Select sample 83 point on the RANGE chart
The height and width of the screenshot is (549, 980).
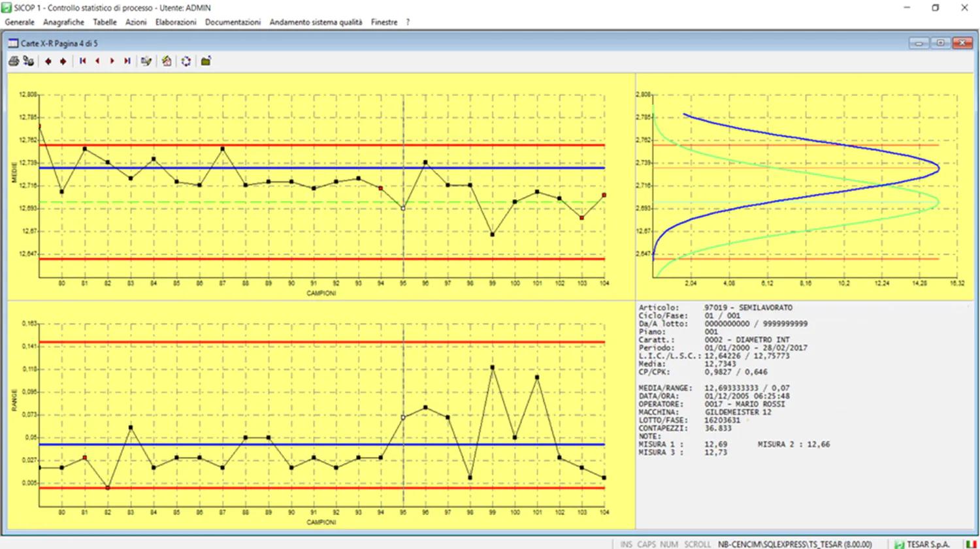pos(131,428)
